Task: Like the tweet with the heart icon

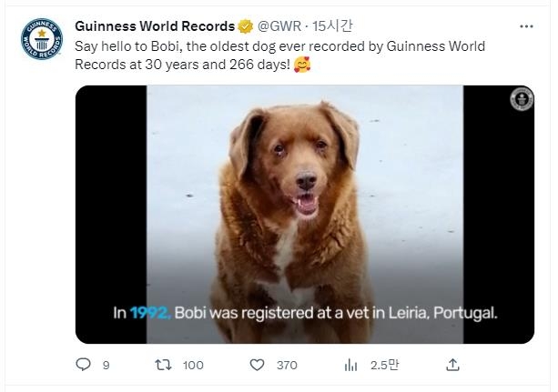Action: (258, 365)
